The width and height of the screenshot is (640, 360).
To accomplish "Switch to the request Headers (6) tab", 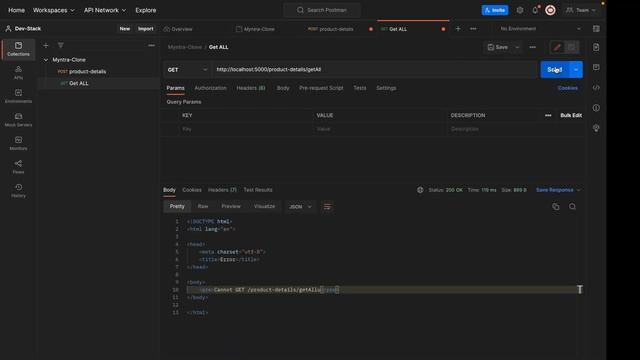I will (251, 88).
